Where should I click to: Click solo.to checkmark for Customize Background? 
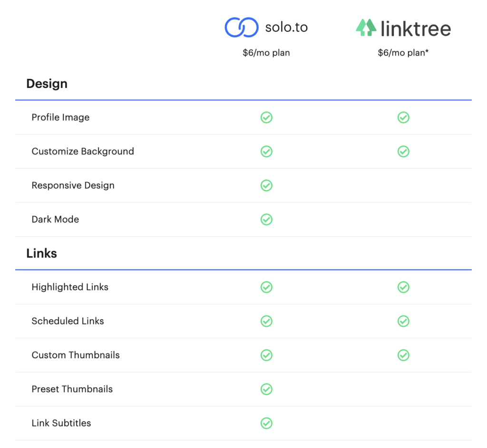click(266, 152)
